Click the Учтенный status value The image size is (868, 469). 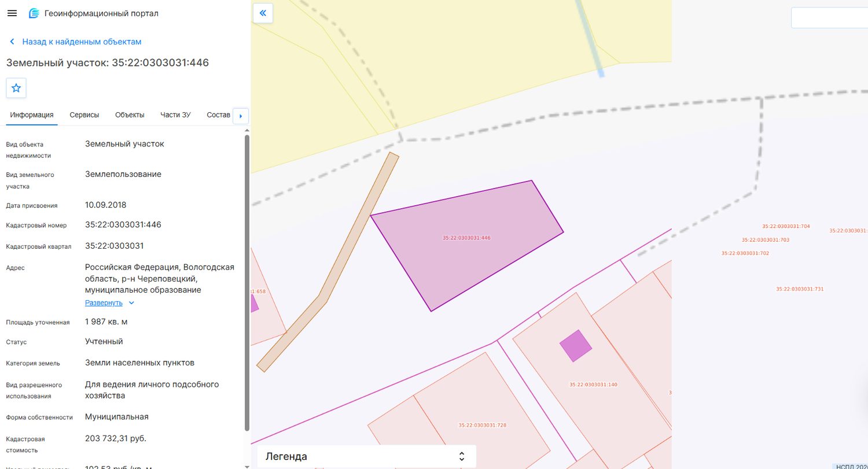104,341
